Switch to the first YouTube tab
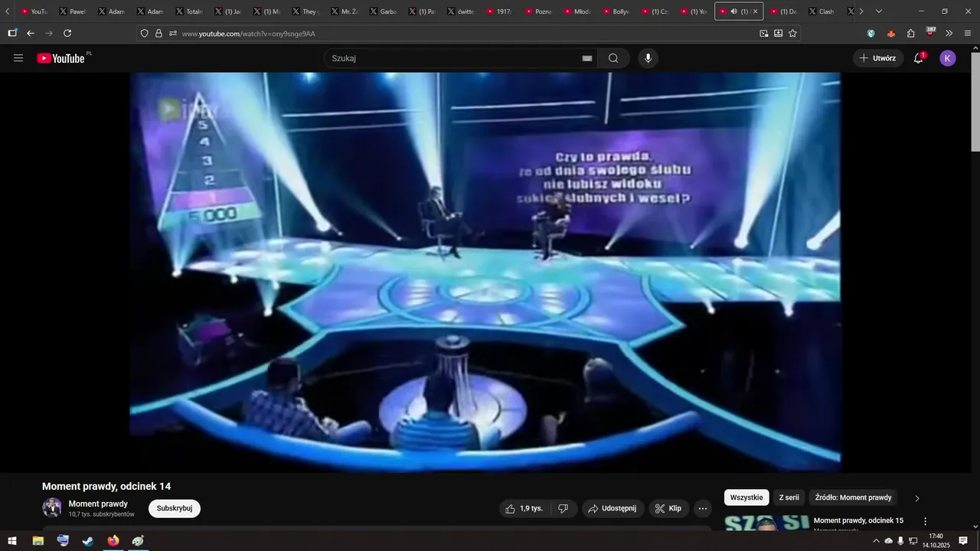Image resolution: width=980 pixels, height=551 pixels. click(34, 11)
